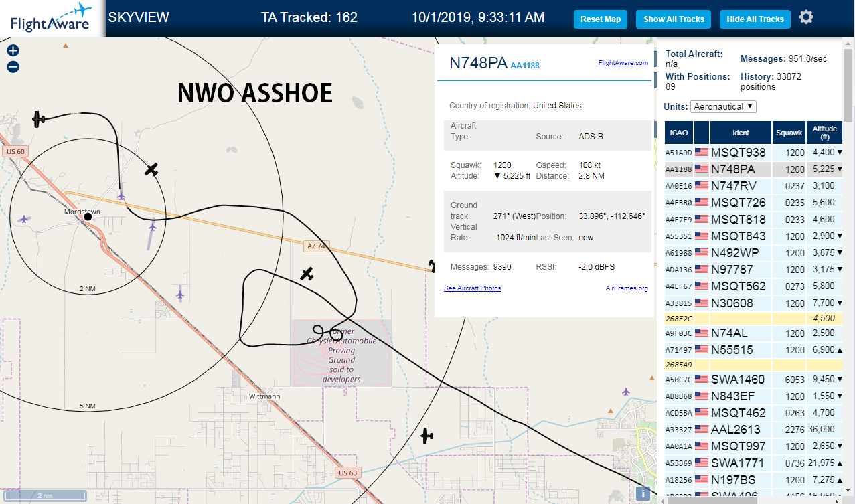Select the MSQT997 aircraft row
The image size is (855, 504).
click(x=754, y=446)
